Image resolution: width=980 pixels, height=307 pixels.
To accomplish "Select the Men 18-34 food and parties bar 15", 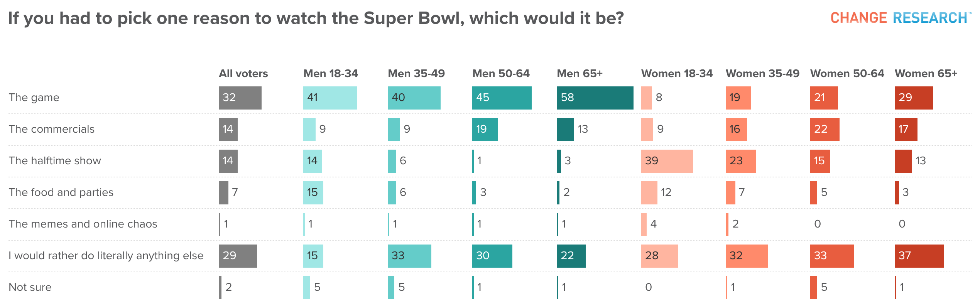I will (313, 193).
